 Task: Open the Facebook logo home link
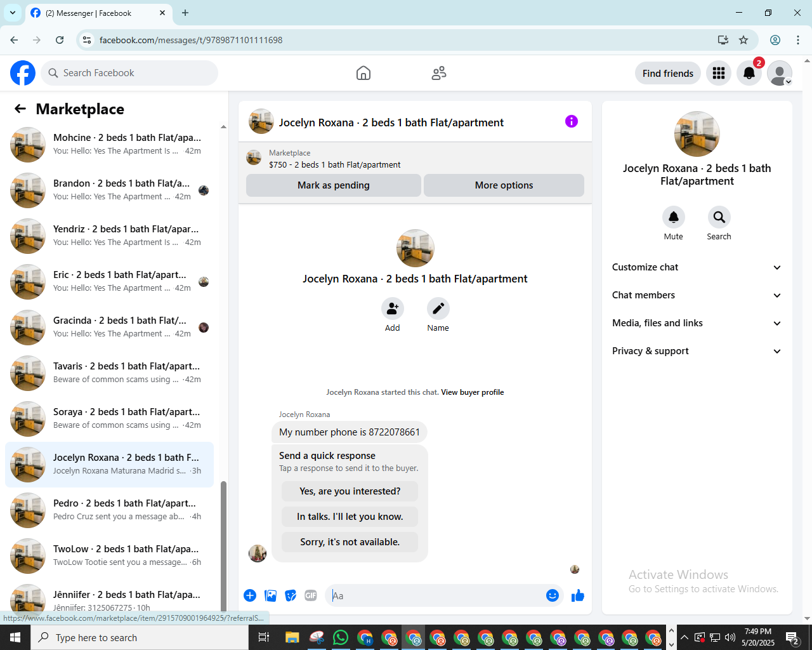(23, 73)
